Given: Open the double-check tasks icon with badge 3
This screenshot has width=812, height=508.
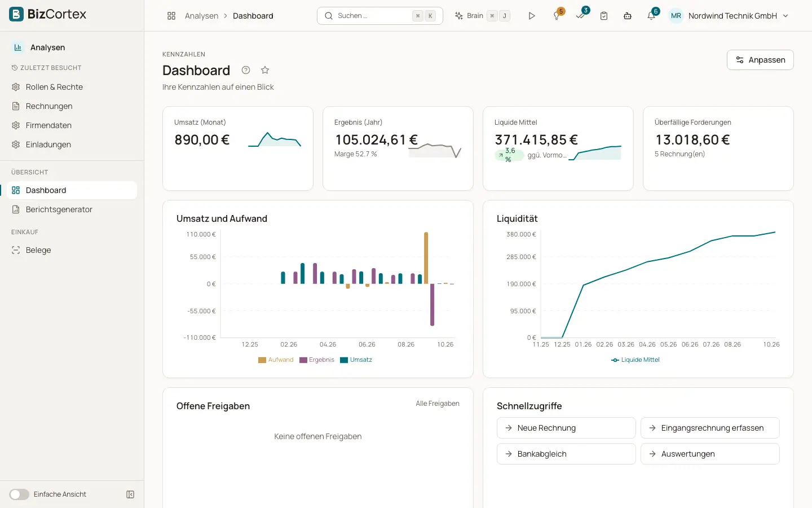Looking at the screenshot, I should tap(581, 15).
